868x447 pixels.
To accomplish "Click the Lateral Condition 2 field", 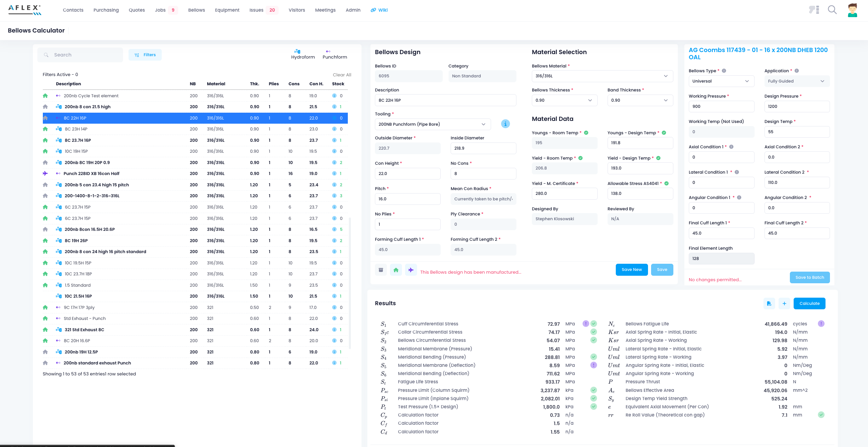I will [x=797, y=183].
